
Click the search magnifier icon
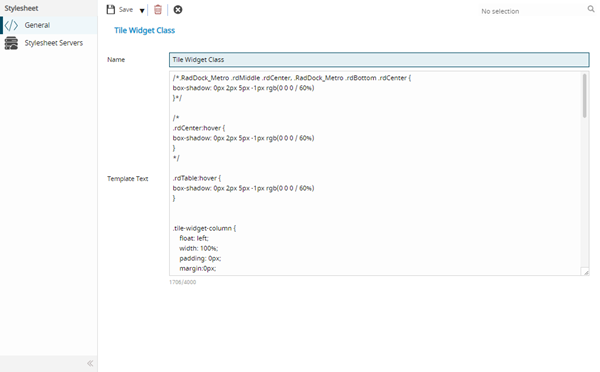tap(591, 9)
